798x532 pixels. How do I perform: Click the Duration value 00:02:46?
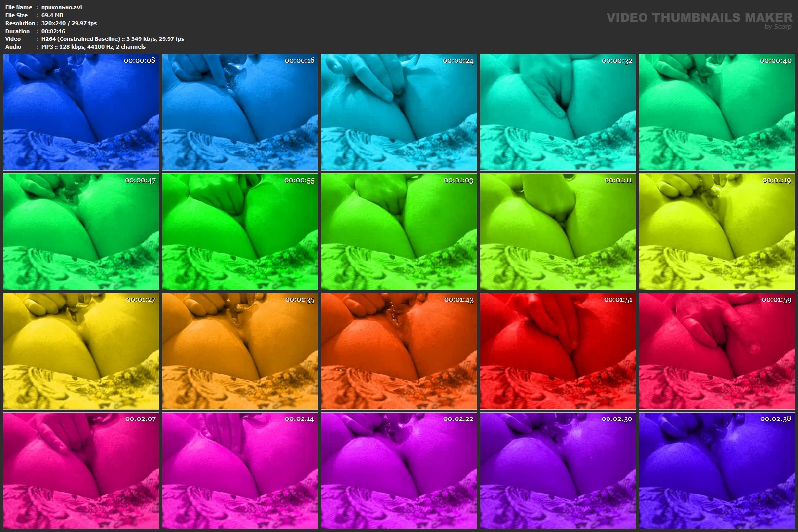[53, 31]
